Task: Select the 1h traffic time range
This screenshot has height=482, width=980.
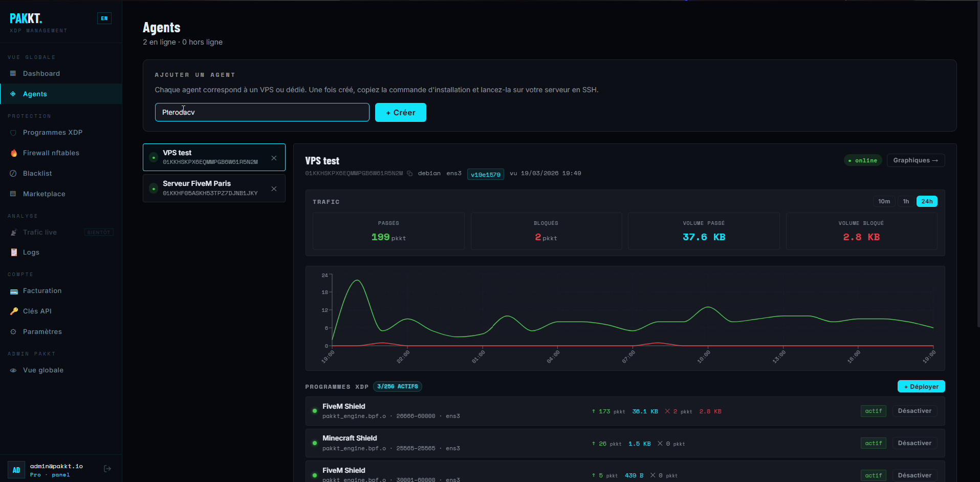Action: (906, 201)
